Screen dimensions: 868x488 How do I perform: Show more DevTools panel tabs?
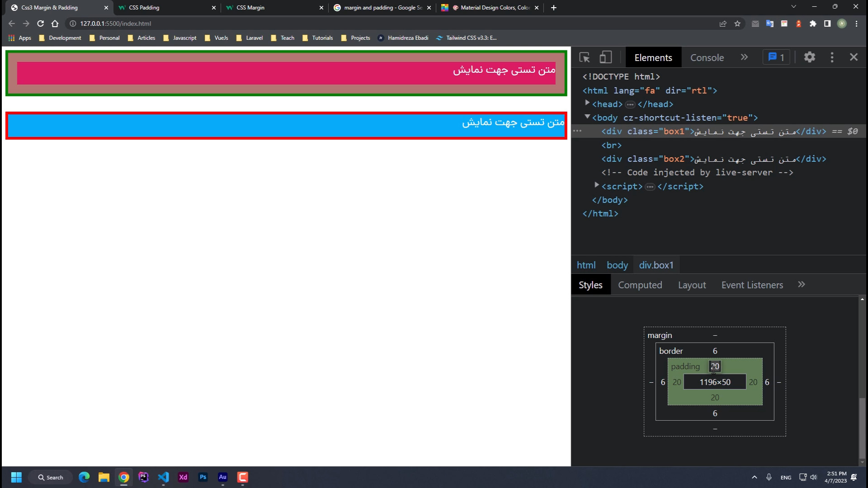[x=744, y=57]
